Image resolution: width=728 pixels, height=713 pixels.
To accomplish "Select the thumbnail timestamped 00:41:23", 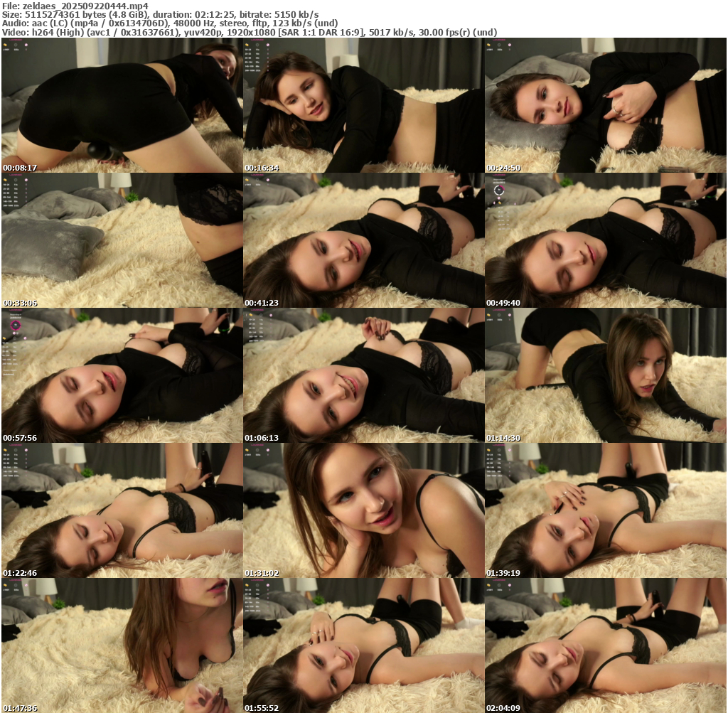I will pos(363,240).
